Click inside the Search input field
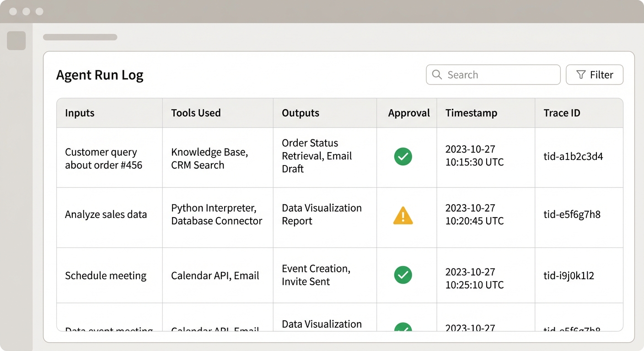Screen dimensions: 644x351 (x=493, y=74)
